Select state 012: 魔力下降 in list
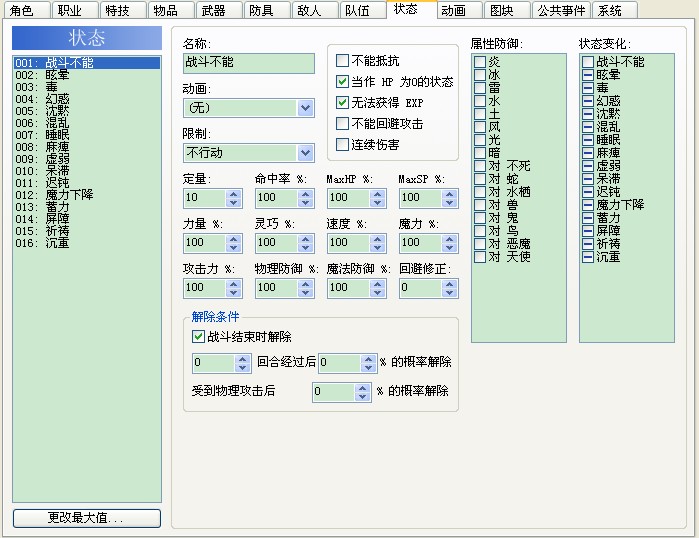This screenshot has width=699, height=538. 87,195
